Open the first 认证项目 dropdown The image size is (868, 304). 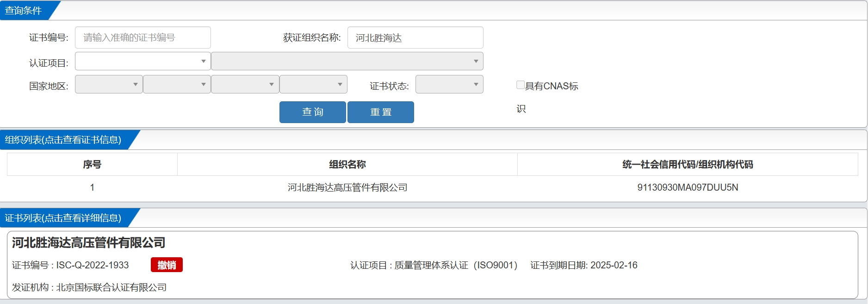pyautogui.click(x=143, y=61)
